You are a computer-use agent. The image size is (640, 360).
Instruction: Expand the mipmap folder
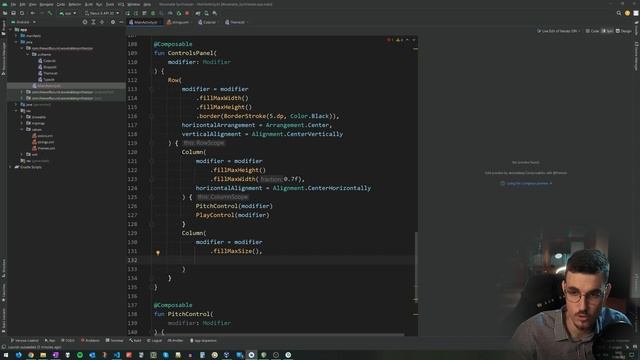pos(22,123)
